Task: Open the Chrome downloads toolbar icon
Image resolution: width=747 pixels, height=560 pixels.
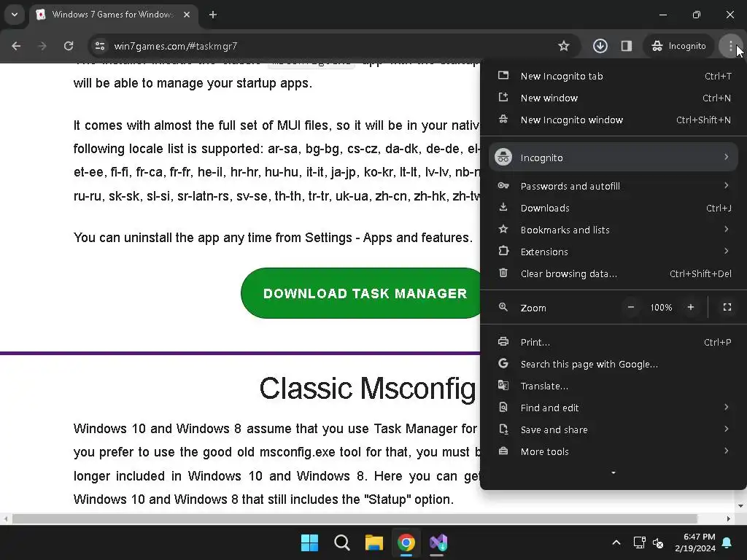Action: tap(600, 46)
